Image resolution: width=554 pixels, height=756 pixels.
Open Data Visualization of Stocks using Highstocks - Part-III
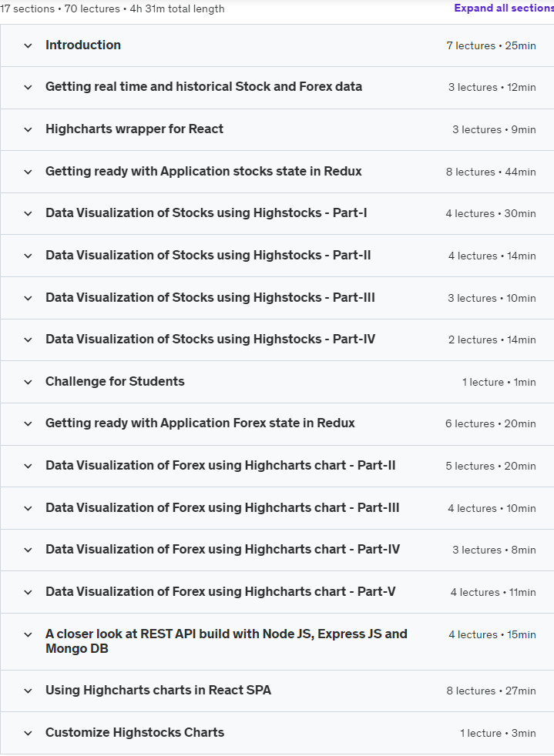point(210,298)
